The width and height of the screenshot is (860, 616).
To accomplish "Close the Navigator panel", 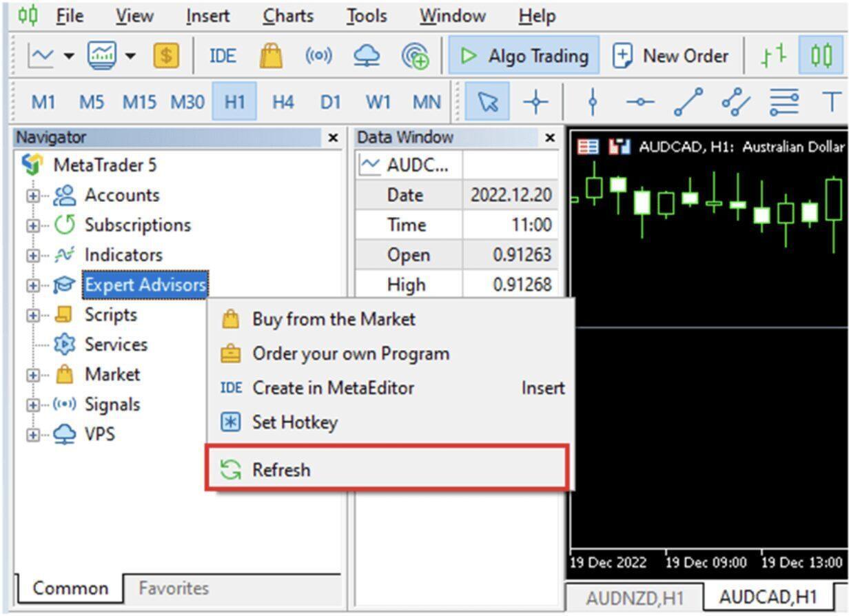I will 334,138.
